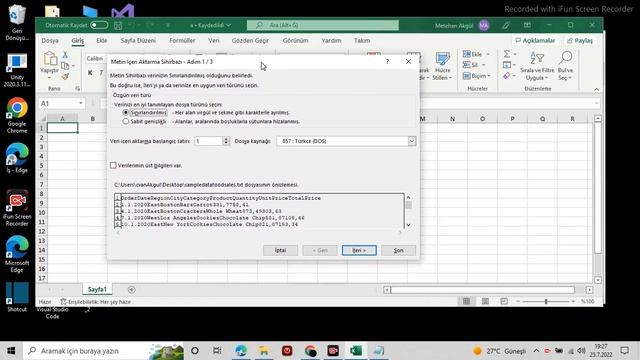
Task: Open the Biçim dropdown
Action: point(477,76)
